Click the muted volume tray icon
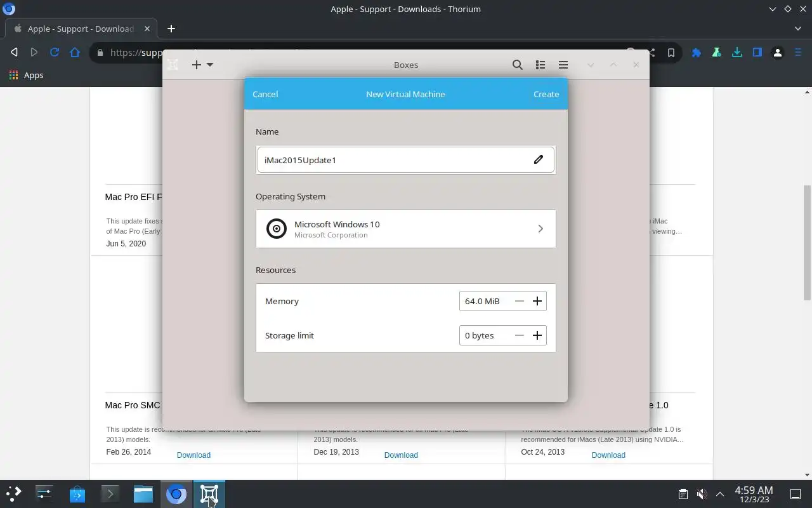Image resolution: width=812 pixels, height=508 pixels. (x=702, y=494)
